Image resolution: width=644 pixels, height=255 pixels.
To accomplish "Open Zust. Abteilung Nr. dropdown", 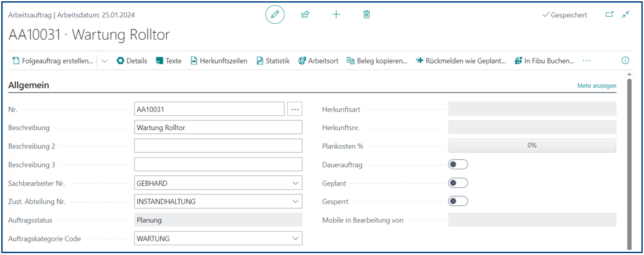I will click(x=295, y=201).
